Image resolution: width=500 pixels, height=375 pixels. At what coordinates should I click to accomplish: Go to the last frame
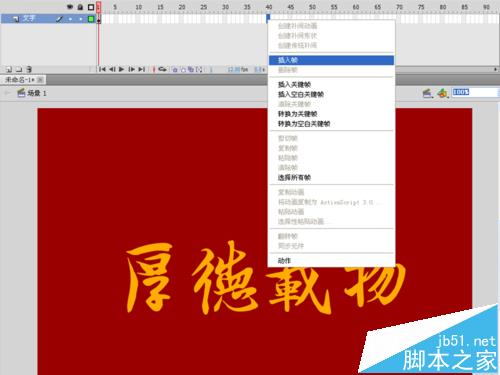[142, 69]
